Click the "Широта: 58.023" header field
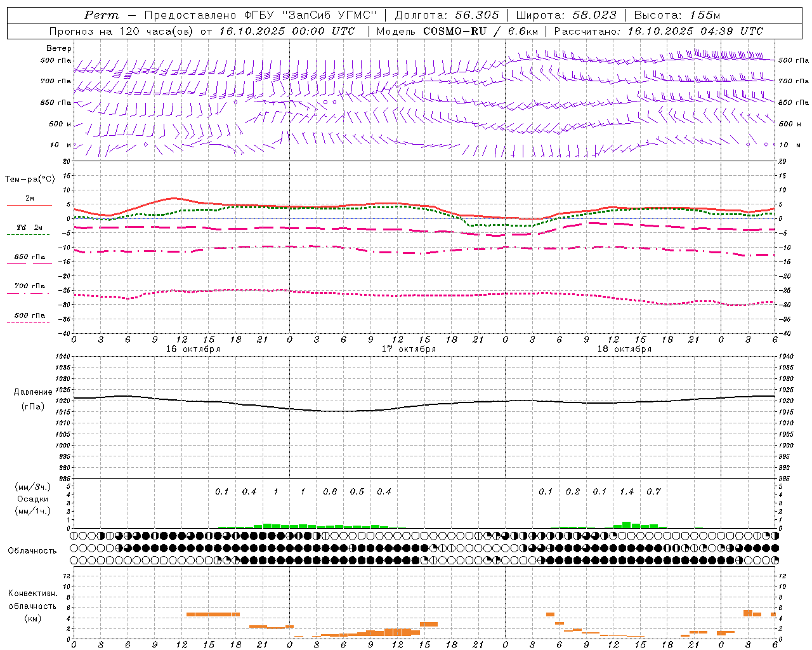This screenshot has height=650, width=812. [566, 15]
